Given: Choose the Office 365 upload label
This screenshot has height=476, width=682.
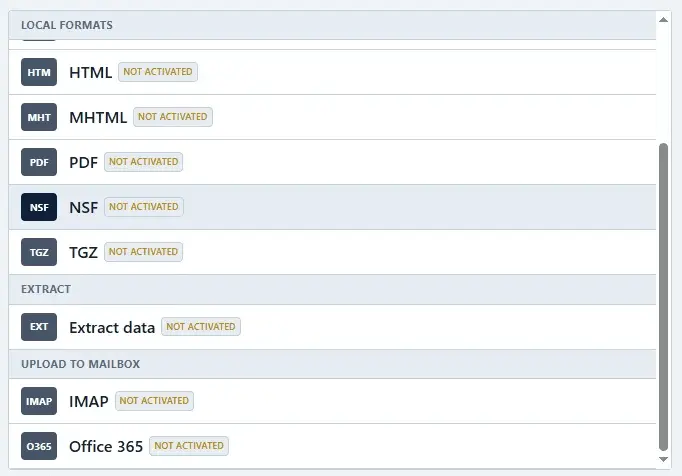Looking at the screenshot, I should (106, 446).
